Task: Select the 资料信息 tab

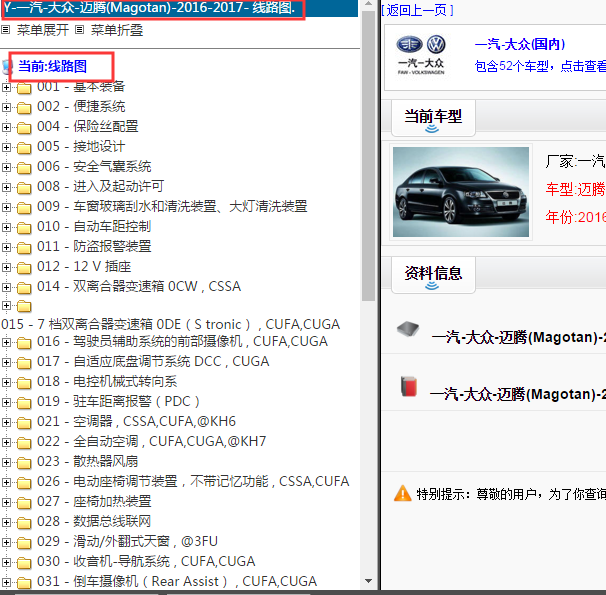Action: click(433, 275)
